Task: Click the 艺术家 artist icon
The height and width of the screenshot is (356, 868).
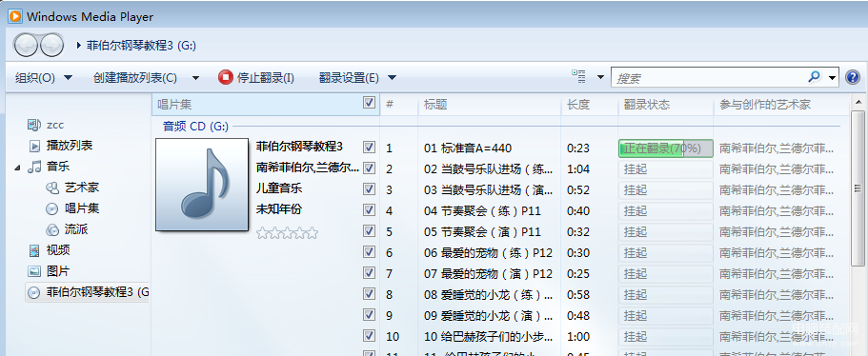Action: coord(52,188)
